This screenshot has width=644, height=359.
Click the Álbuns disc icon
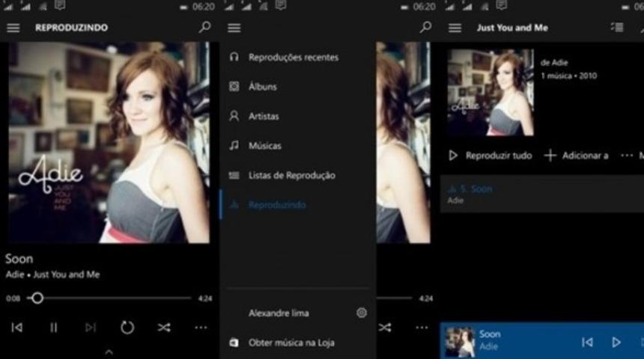click(234, 87)
